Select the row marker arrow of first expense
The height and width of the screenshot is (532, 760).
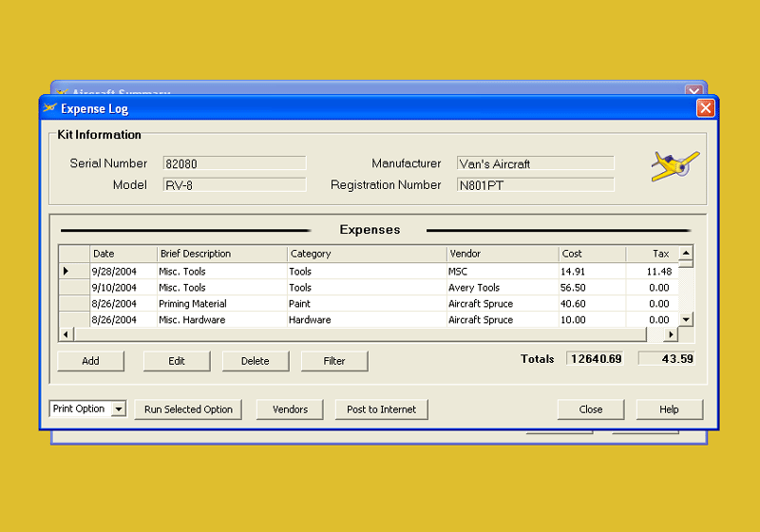tap(66, 272)
